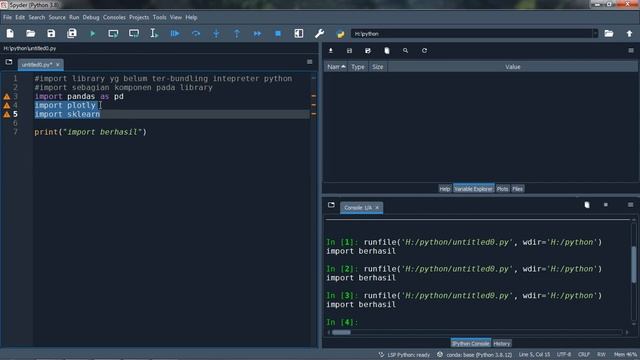This screenshot has height=360, width=640.
Task: Switch to History tab
Action: coord(502,343)
